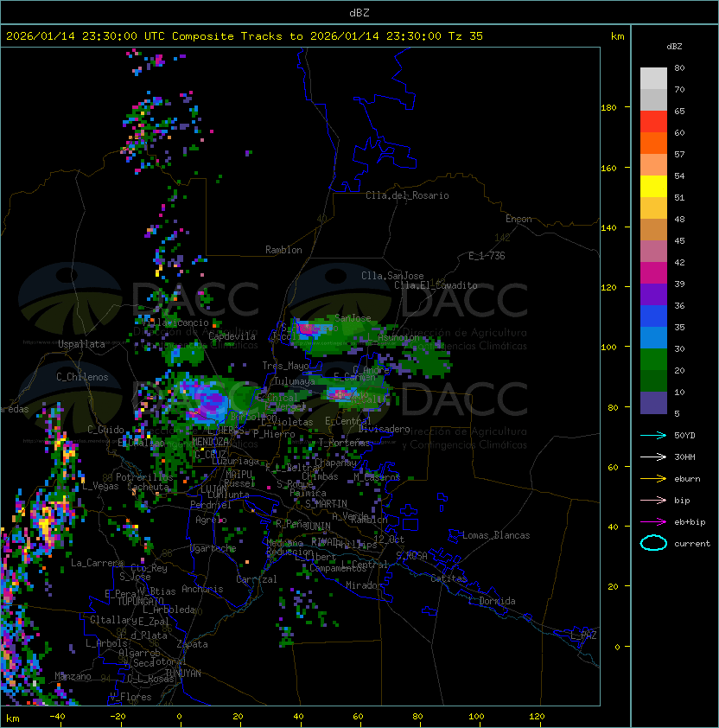The image size is (719, 728).
Task: Click the 'Encon' place label
Action: [x=519, y=219]
